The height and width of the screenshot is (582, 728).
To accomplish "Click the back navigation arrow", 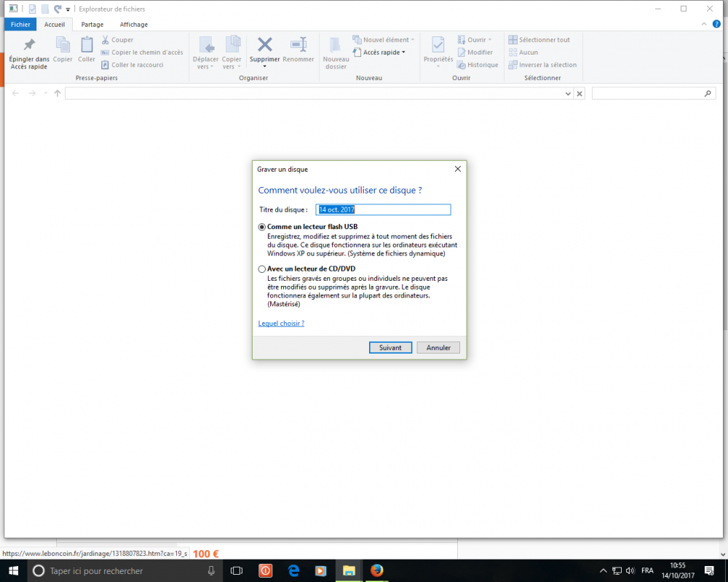I will [x=15, y=93].
